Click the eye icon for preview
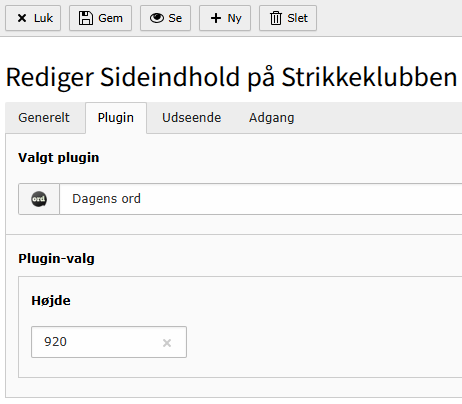The image size is (462, 404). pos(157,18)
